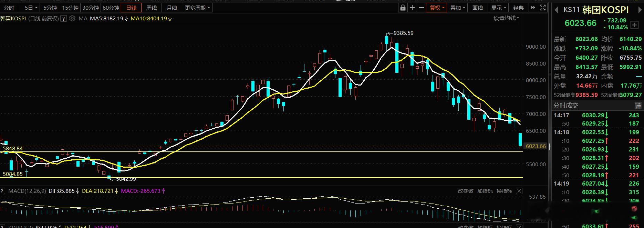
Task: Open help for 韩国KOSPI chart title
Action: point(63,19)
